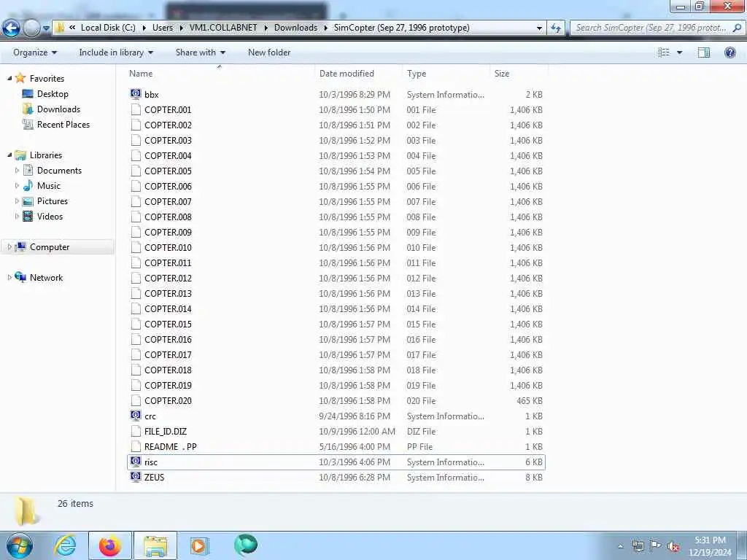
Task: Click the muted volume tray icon
Action: pyautogui.click(x=673, y=546)
